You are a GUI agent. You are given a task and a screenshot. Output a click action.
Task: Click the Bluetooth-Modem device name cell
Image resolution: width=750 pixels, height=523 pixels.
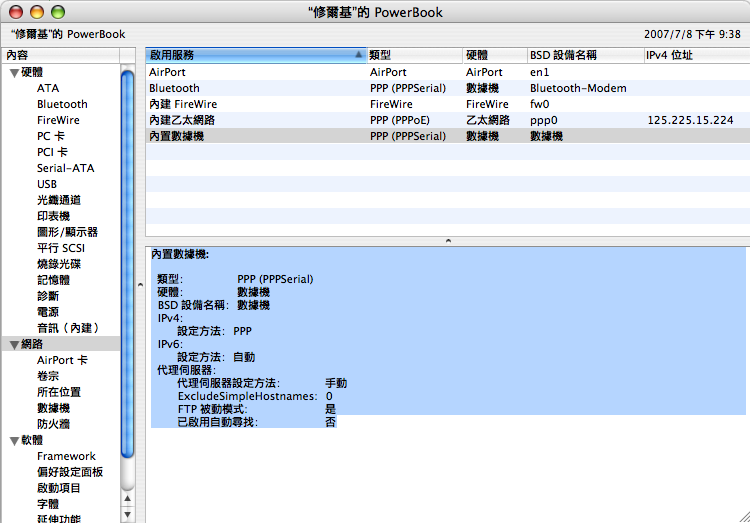578,88
